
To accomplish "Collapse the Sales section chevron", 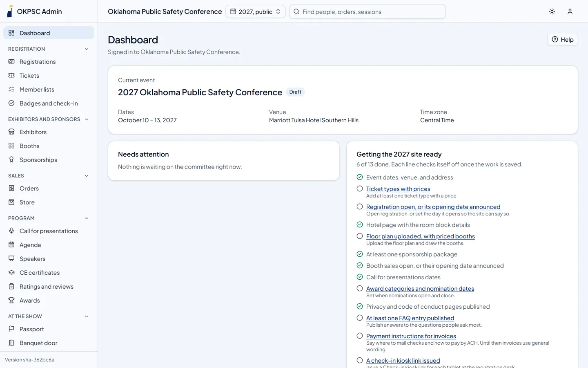I will point(87,176).
